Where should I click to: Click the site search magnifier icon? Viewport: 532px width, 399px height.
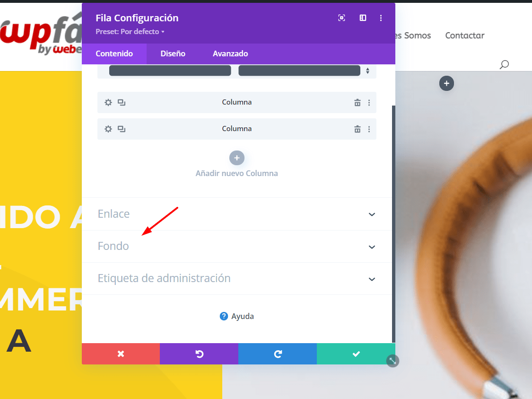(504, 64)
